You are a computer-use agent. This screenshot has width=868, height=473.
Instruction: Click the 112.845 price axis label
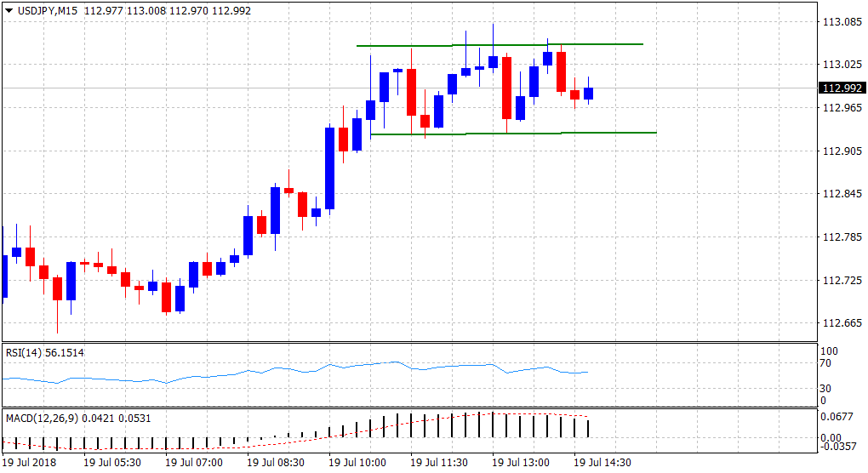(x=842, y=194)
